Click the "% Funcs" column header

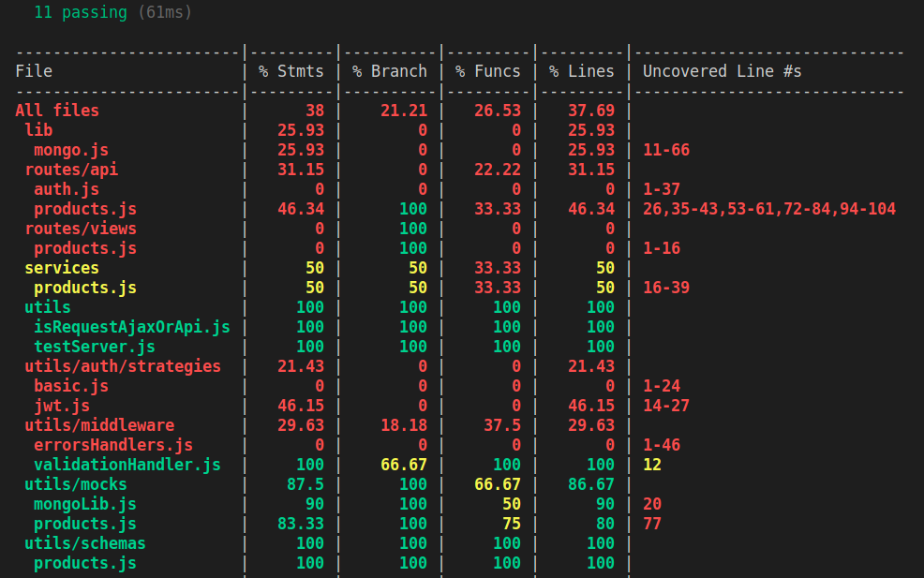click(x=488, y=71)
